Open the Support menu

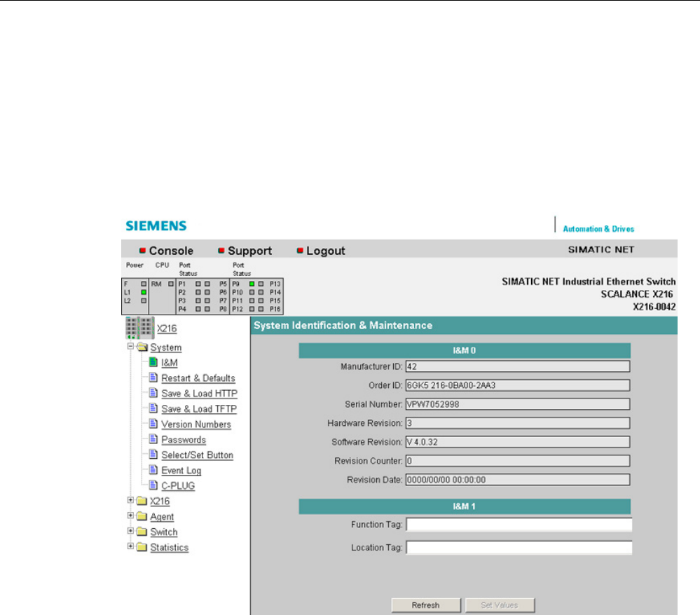249,251
